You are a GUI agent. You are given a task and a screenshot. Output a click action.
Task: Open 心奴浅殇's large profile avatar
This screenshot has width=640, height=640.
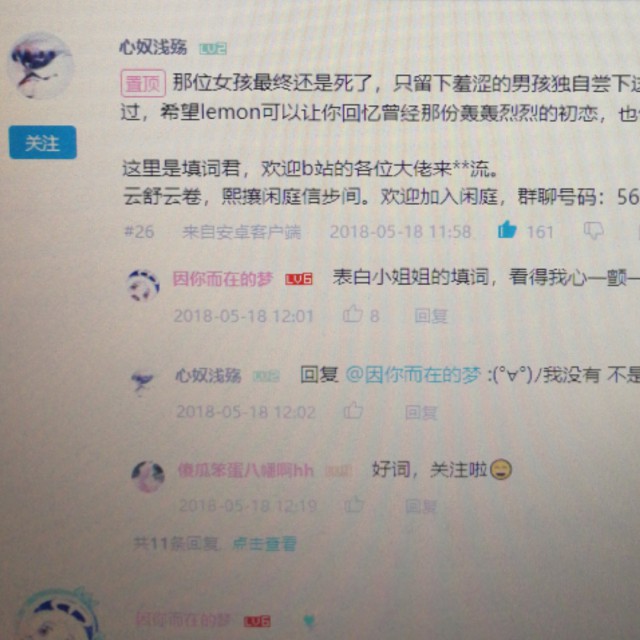point(41,67)
